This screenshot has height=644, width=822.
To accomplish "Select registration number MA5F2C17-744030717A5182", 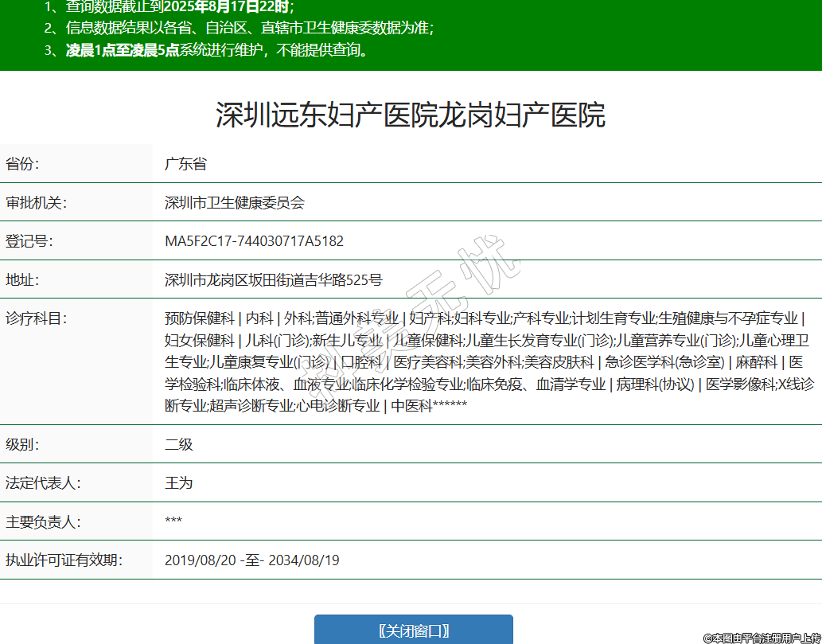I will 254,240.
